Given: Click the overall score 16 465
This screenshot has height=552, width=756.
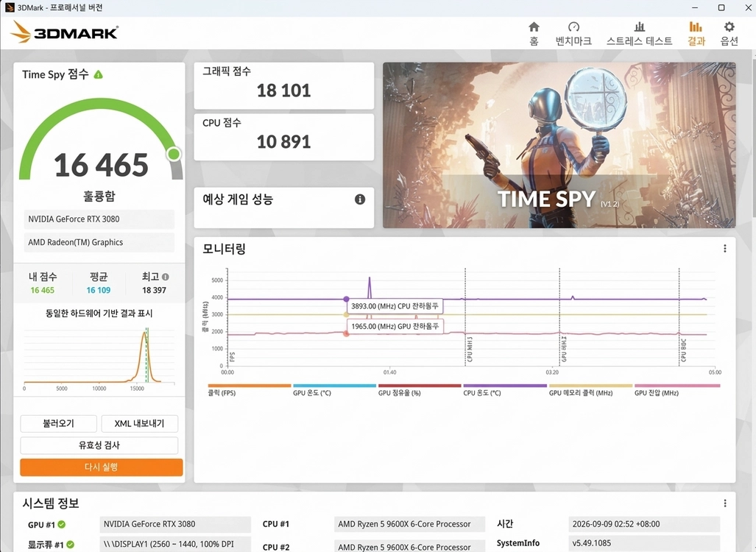Looking at the screenshot, I should tap(102, 165).
